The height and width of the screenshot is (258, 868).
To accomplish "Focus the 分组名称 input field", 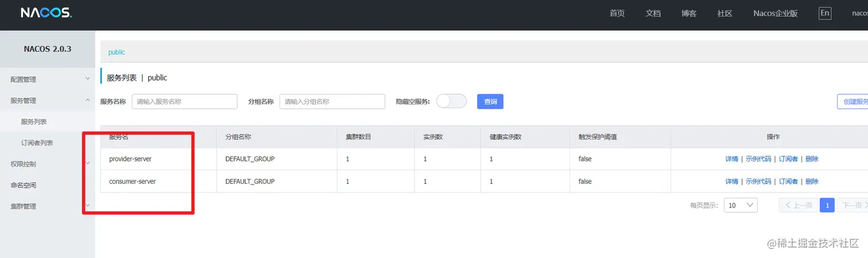I will (x=332, y=102).
